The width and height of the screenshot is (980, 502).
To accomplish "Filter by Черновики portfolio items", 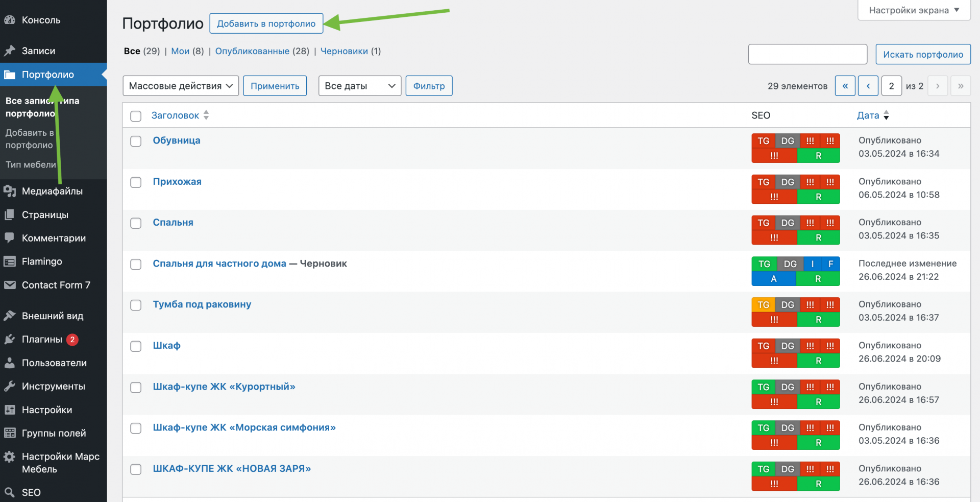I will point(344,51).
